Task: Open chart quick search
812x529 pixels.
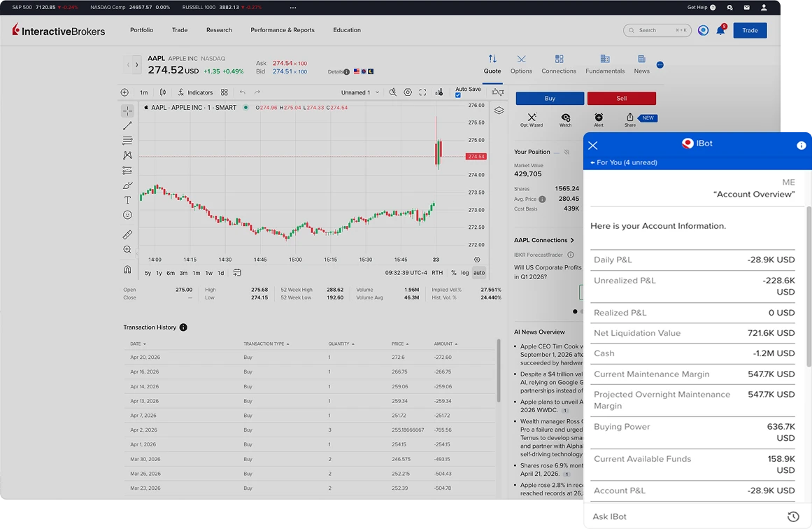Action: pyautogui.click(x=393, y=92)
